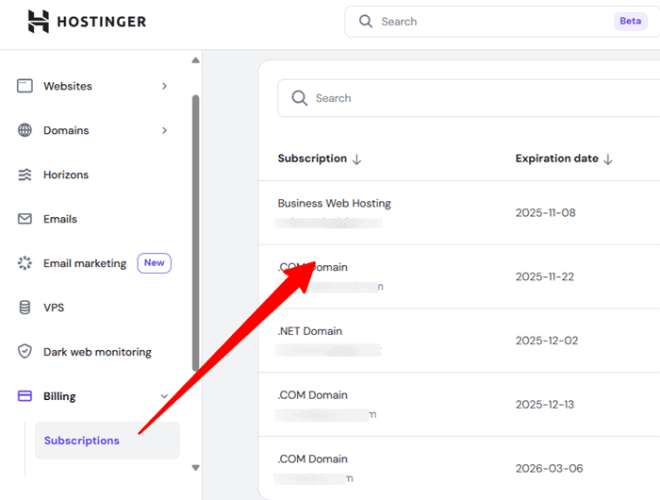Click the 2025-11-08 expiration date
This screenshot has width=660, height=500.
pos(546,213)
